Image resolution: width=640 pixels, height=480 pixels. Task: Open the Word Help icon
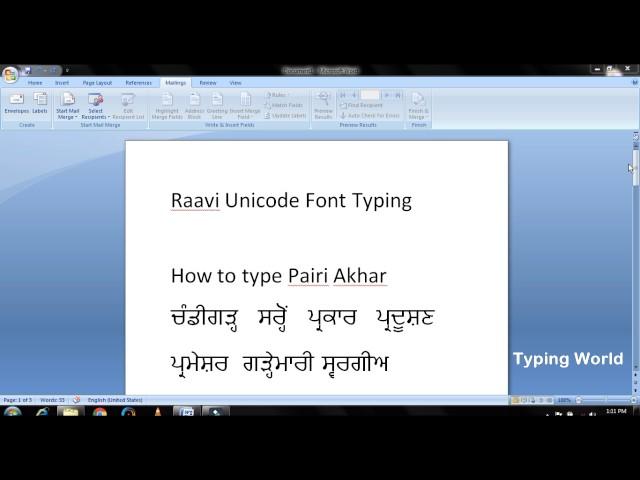point(635,82)
